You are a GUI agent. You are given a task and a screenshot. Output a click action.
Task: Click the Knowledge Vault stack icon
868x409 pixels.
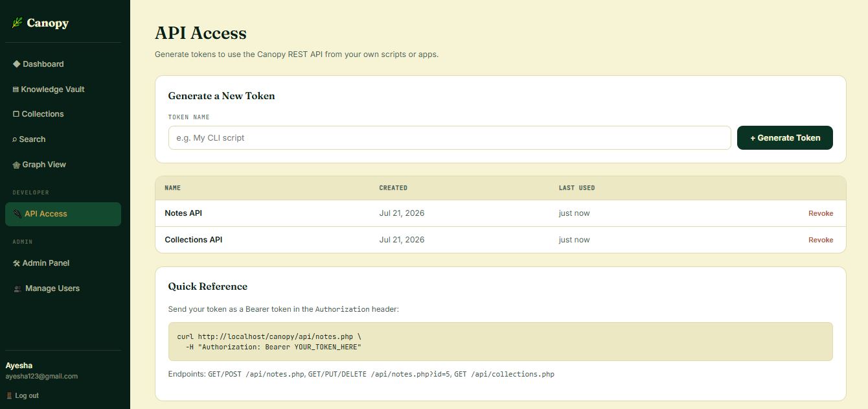(x=16, y=89)
